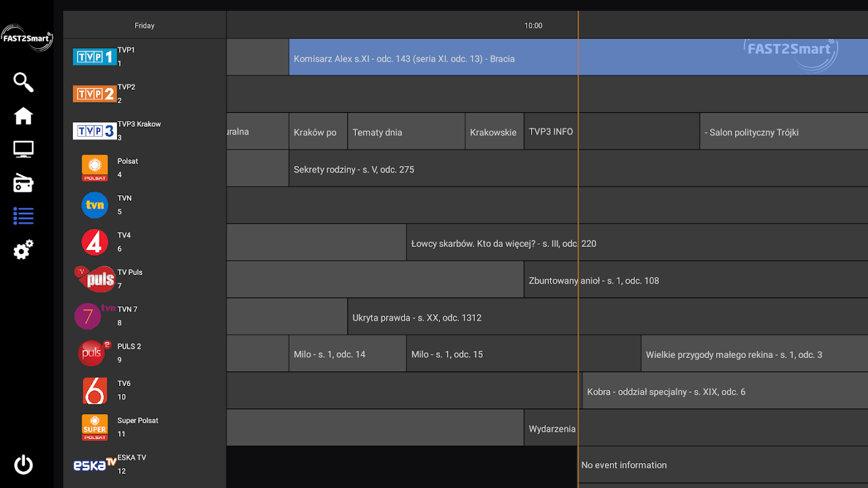Click the FAST2Smart logo in sidebar
Screen dimensions: 868x488
tap(27, 38)
